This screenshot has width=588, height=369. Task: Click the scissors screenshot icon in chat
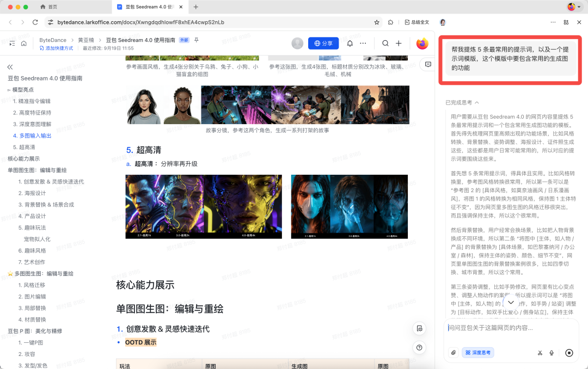pos(540,353)
